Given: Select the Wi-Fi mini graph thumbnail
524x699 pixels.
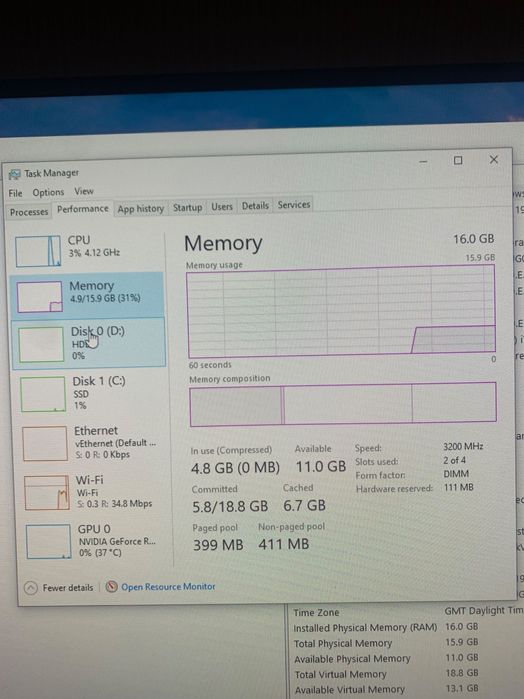Looking at the screenshot, I should click(47, 493).
